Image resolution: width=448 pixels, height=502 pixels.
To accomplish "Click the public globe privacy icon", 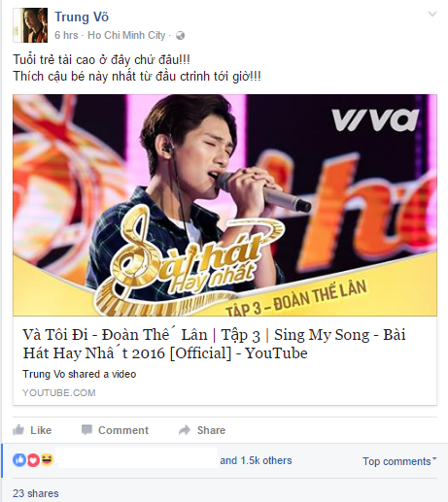I will coord(180,35).
